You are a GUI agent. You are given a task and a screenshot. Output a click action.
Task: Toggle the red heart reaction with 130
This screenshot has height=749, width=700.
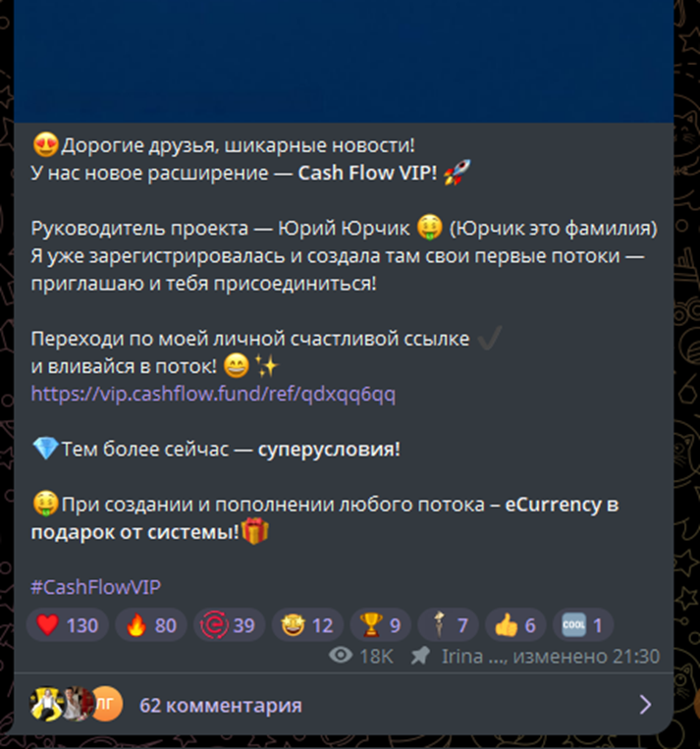pyautogui.click(x=68, y=624)
